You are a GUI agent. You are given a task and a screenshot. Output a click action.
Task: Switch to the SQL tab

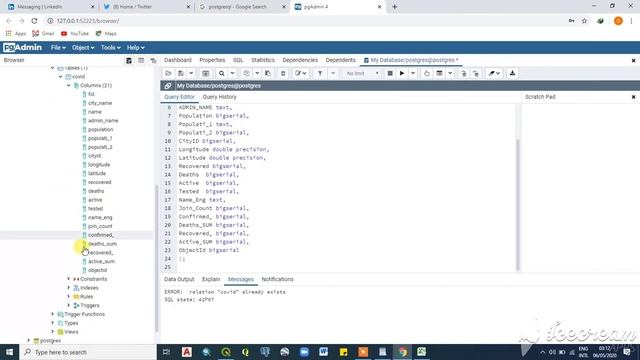[x=238, y=60]
